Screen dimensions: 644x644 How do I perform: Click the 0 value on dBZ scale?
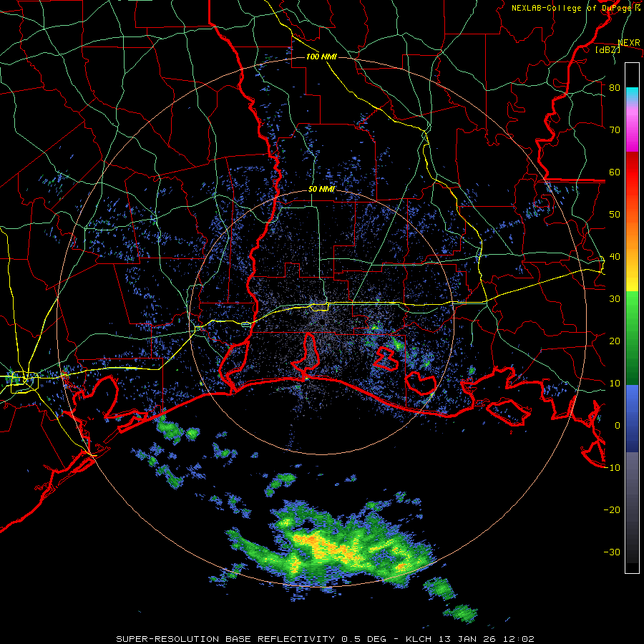pyautogui.click(x=618, y=426)
